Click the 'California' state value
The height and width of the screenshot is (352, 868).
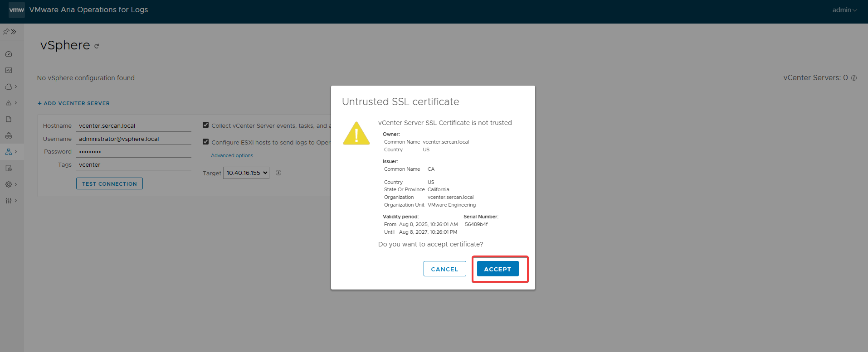point(439,189)
